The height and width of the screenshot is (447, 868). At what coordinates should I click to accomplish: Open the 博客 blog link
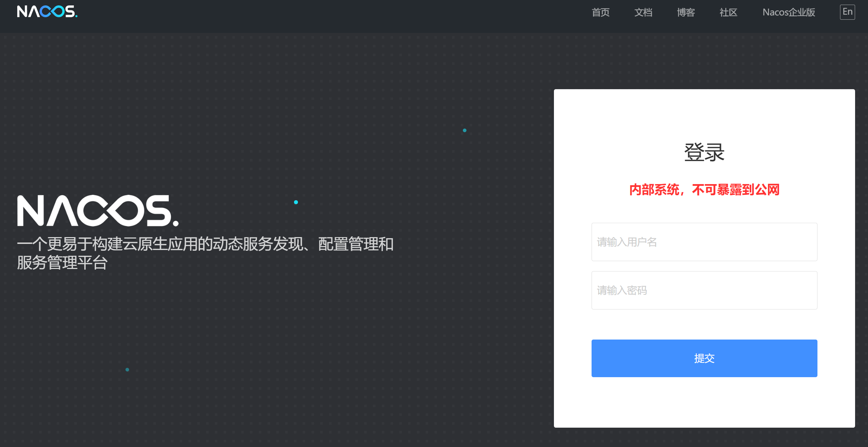[x=686, y=13]
